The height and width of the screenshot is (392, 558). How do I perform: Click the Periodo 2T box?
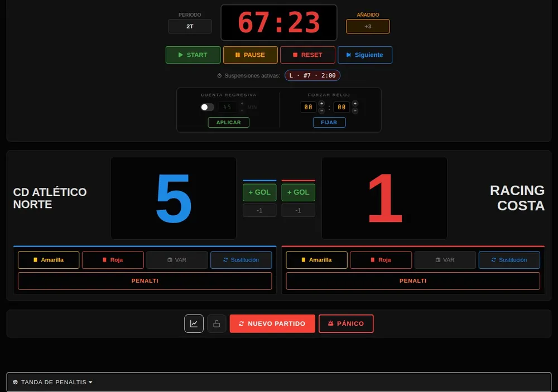[190, 26]
